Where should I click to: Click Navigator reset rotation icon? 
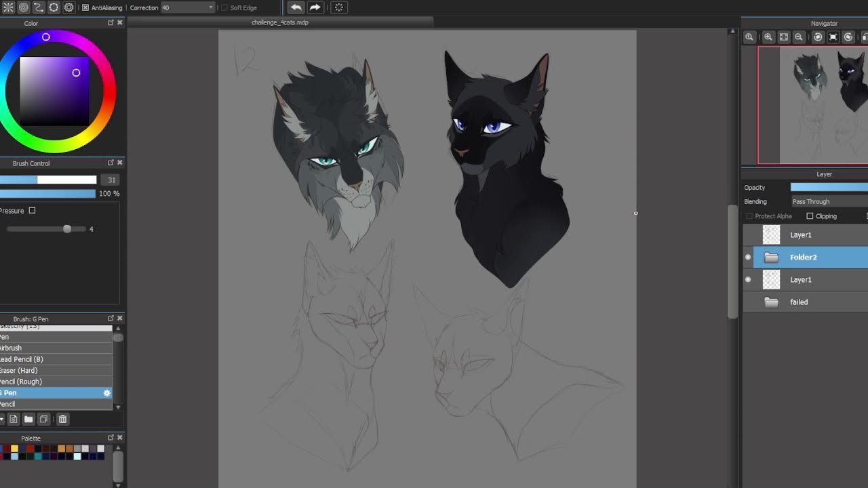point(833,37)
